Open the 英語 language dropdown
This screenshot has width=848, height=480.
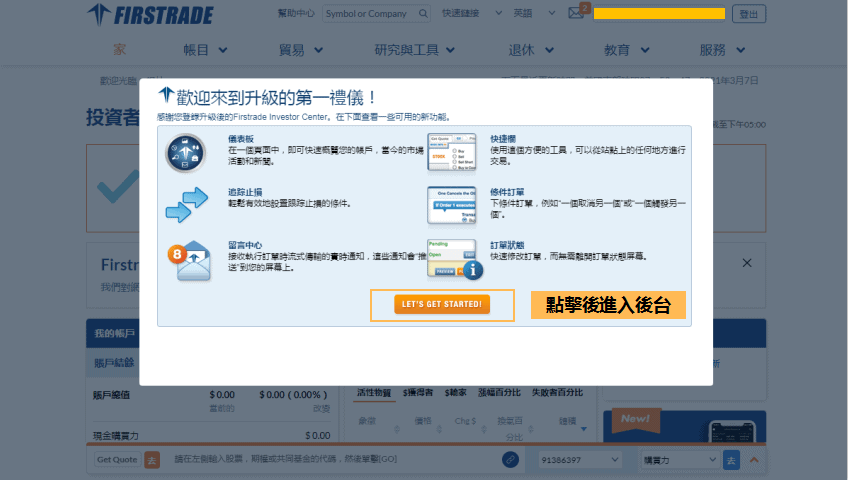click(534, 13)
